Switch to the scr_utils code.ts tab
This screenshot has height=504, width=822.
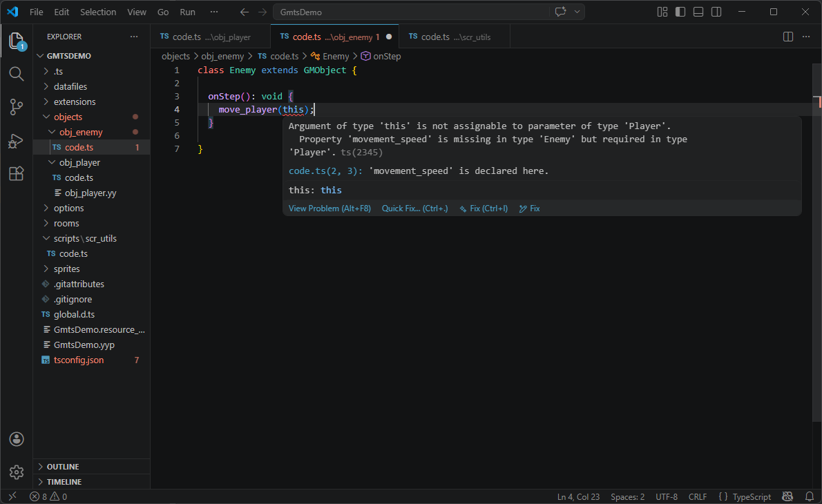453,36
